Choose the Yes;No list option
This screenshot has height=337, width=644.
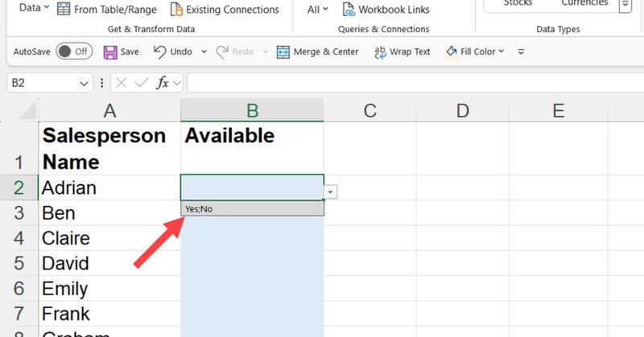click(252, 208)
